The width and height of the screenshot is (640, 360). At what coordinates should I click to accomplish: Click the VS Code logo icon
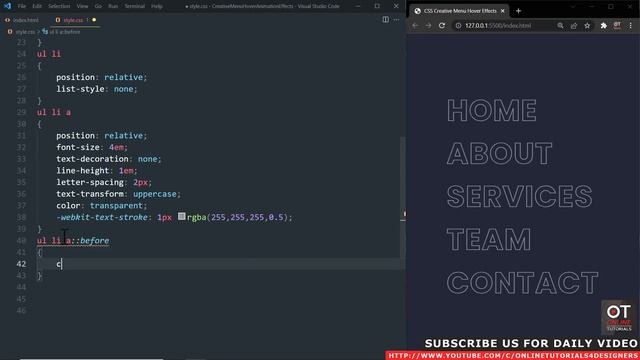pos(7,6)
